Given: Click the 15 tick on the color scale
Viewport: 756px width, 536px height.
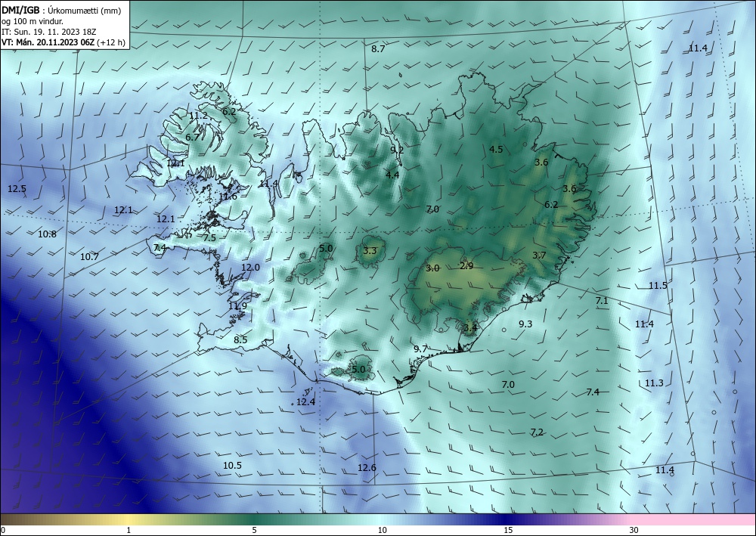Looking at the screenshot, I should 508,530.
